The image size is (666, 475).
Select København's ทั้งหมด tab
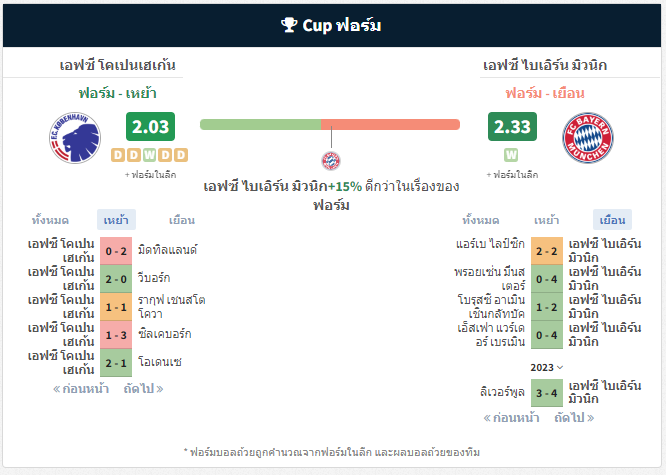pos(50,220)
